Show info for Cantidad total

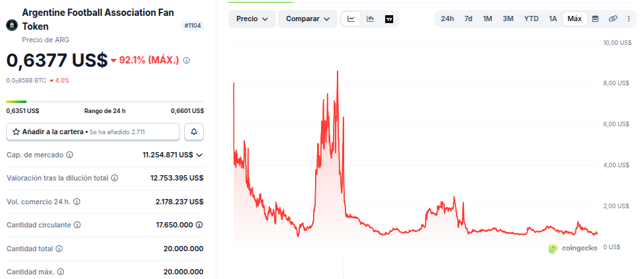click(x=59, y=249)
